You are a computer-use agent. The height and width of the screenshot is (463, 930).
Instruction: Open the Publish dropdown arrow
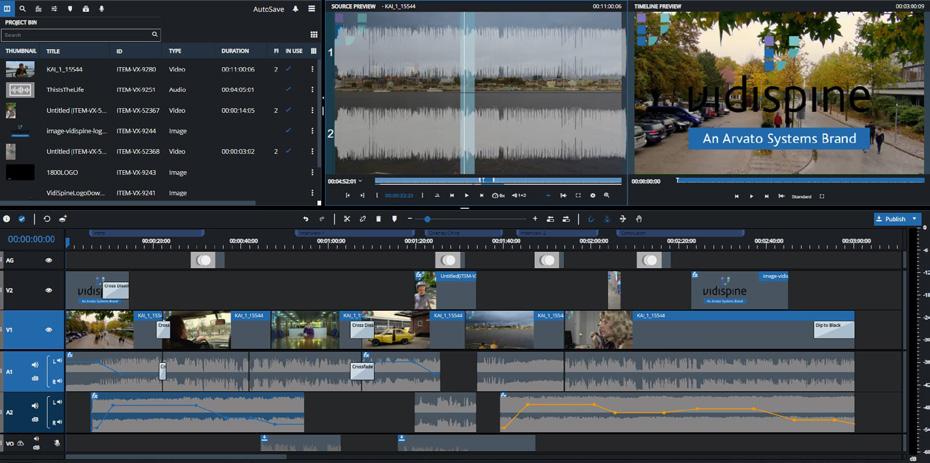coord(913,218)
